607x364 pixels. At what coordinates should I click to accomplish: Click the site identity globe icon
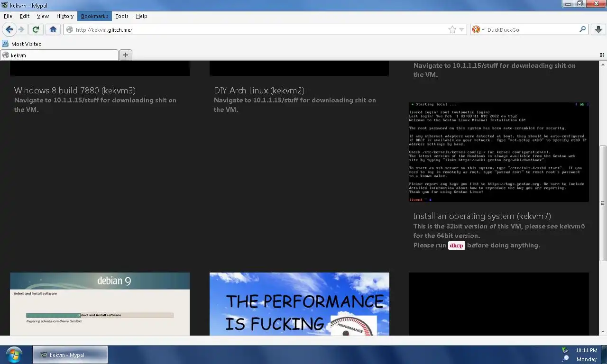click(70, 29)
